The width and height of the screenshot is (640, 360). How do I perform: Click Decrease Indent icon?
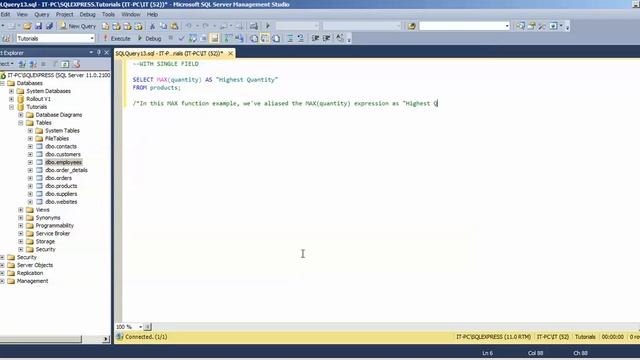(316, 38)
